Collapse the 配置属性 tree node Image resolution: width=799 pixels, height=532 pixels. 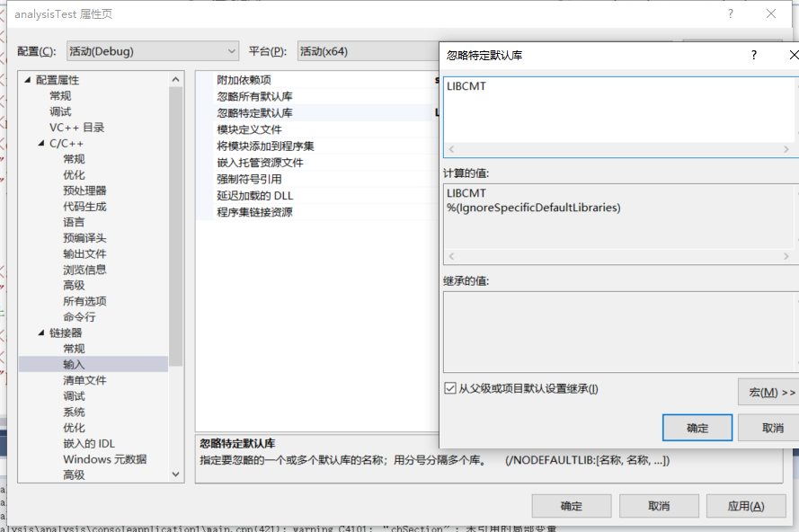(x=27, y=79)
